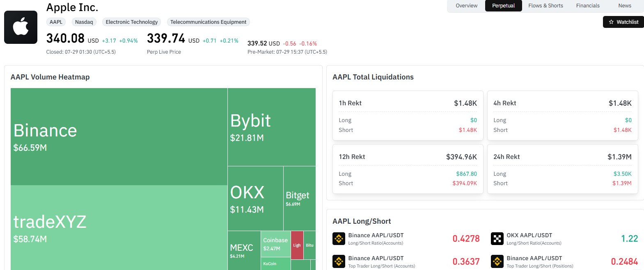Click the Electronic Technology tag
This screenshot has width=644, height=270.
(132, 22)
